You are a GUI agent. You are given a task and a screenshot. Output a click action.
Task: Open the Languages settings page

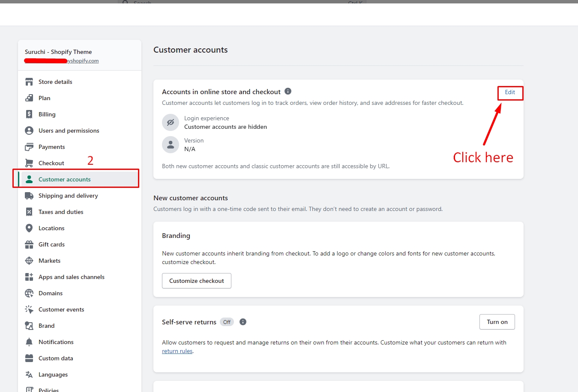tap(53, 374)
